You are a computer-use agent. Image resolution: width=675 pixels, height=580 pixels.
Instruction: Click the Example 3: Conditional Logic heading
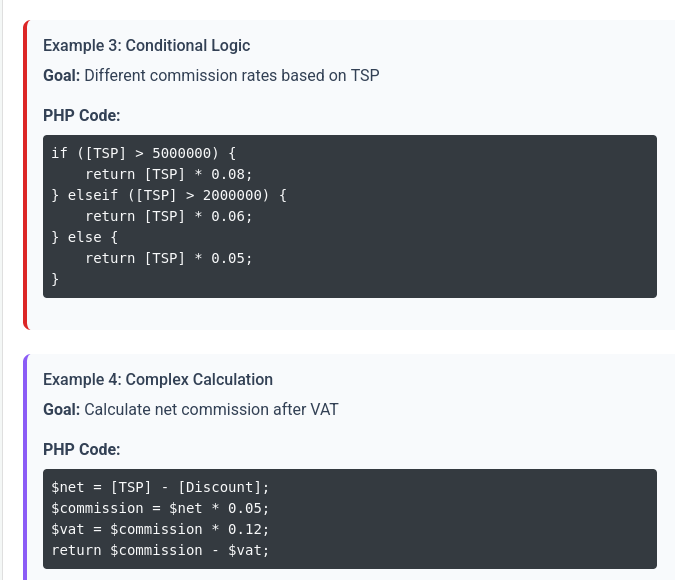coord(146,46)
